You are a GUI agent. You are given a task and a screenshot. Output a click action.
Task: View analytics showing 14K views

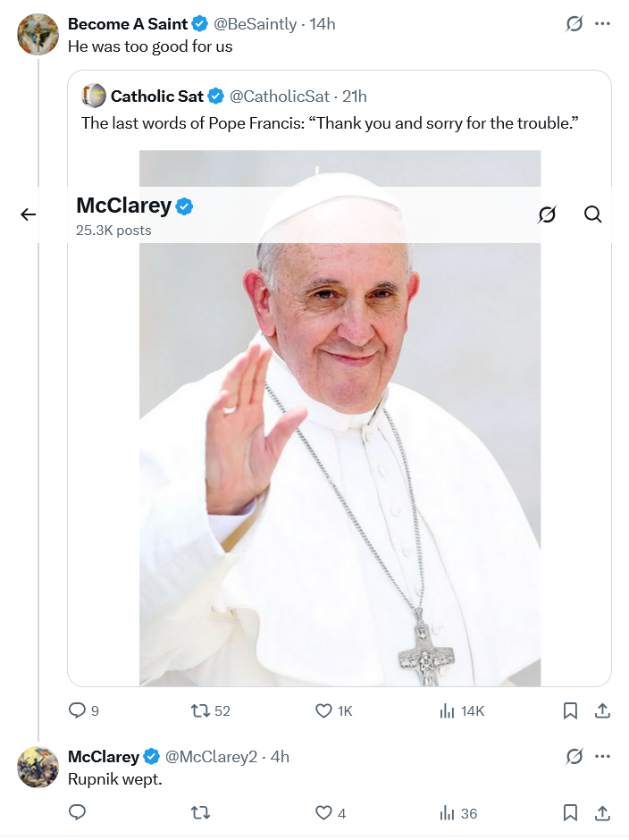449,710
